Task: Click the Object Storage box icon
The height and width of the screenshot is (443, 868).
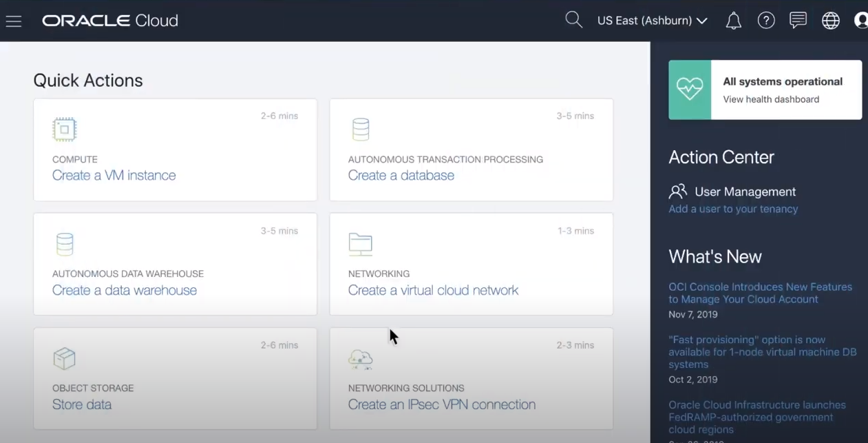Action: coord(64,358)
